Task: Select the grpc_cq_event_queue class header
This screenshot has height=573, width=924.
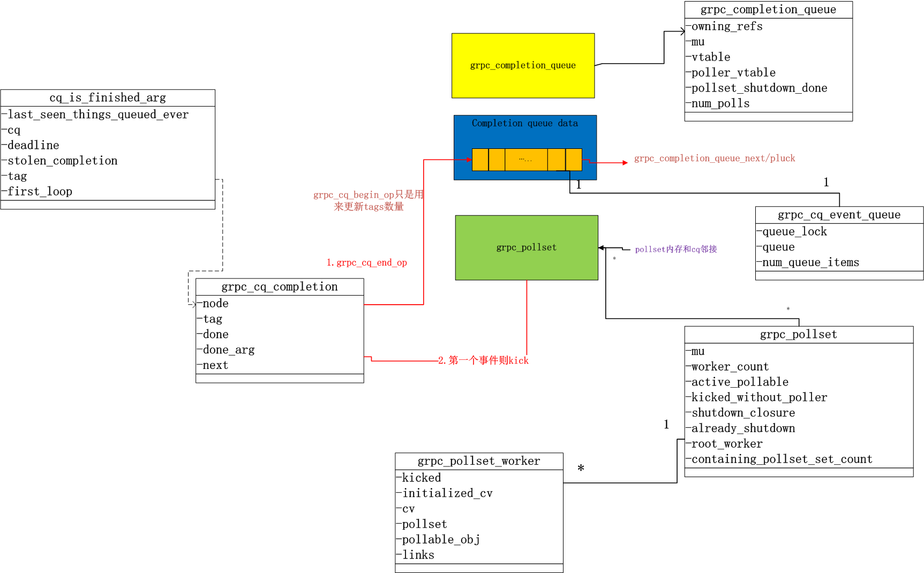Action: 838,214
